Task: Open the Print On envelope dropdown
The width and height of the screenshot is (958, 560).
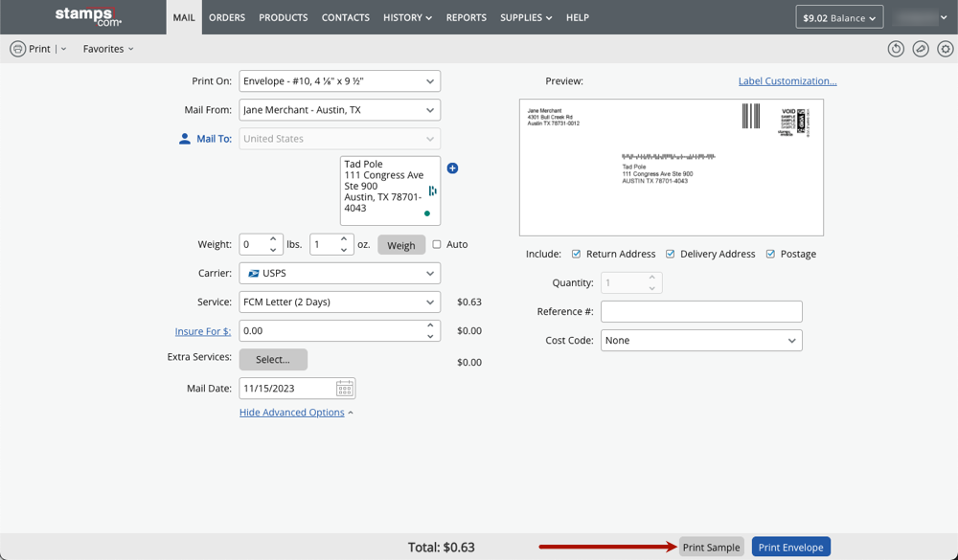Action: coord(339,81)
